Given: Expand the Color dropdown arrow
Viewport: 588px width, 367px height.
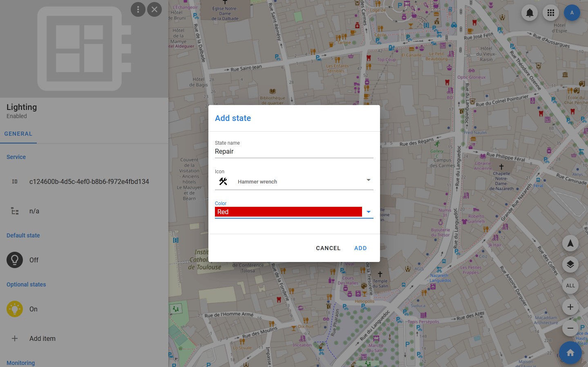Looking at the screenshot, I should click(368, 212).
